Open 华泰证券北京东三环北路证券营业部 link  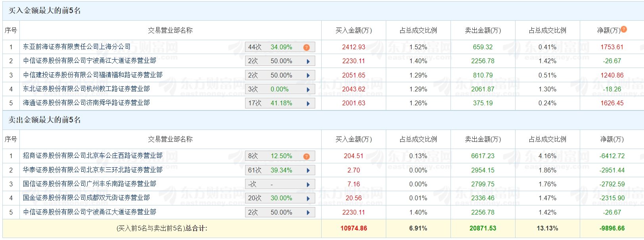[93, 170]
